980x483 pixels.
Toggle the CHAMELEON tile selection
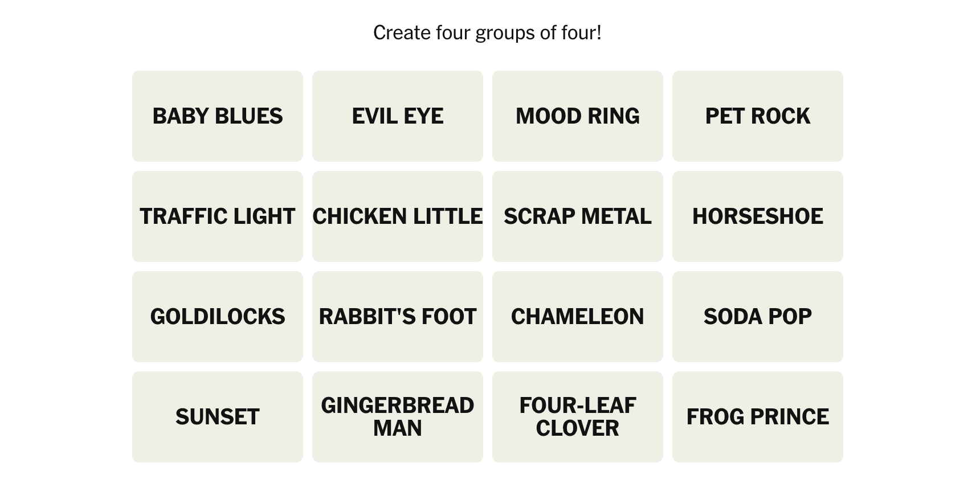tap(578, 317)
